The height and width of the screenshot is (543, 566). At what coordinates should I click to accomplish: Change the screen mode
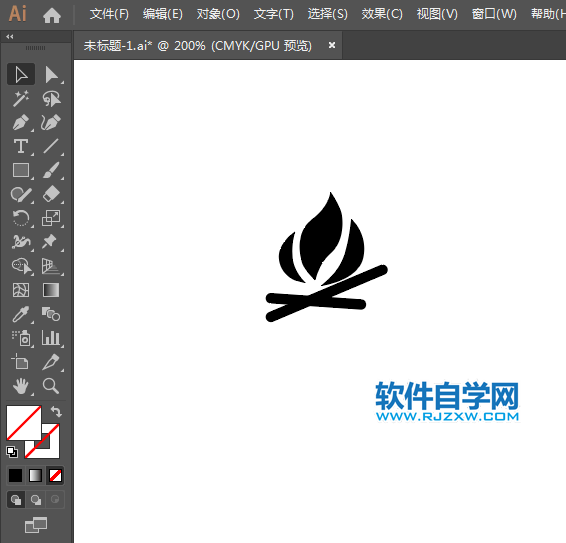pyautogui.click(x=36, y=525)
